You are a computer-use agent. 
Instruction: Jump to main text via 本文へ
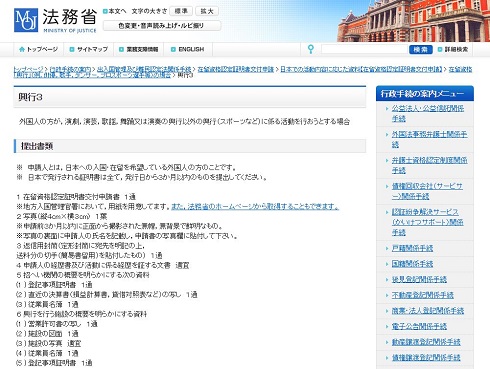coord(117,11)
